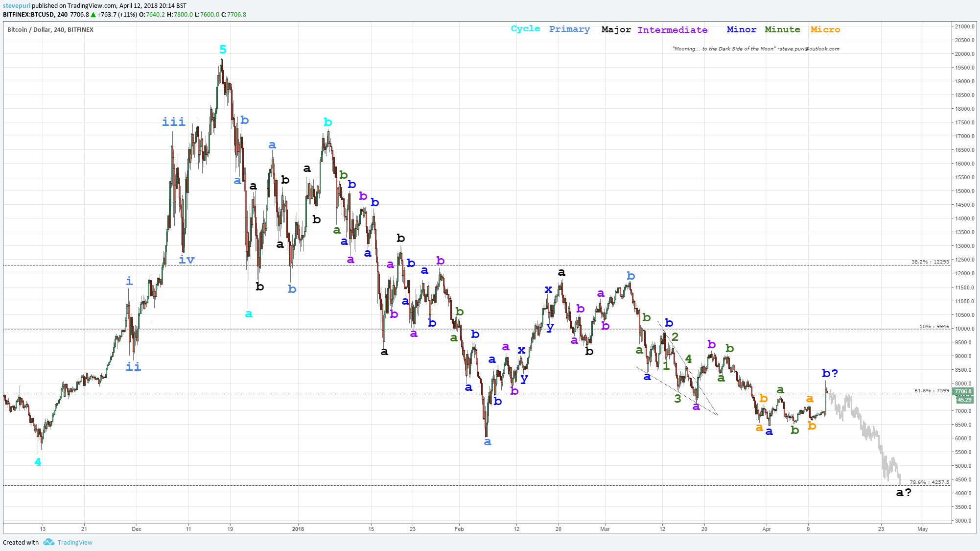Click the Apr date axis label
The width and height of the screenshot is (980, 551).
click(x=767, y=529)
